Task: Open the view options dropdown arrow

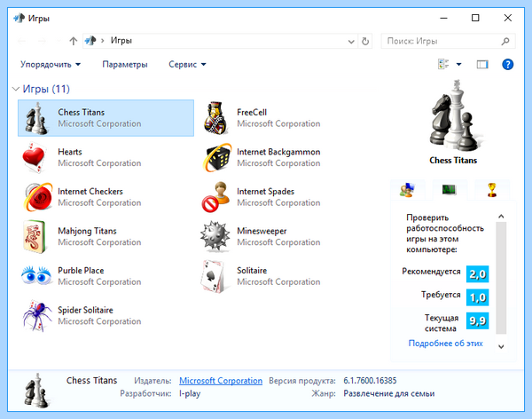Action: [x=458, y=64]
